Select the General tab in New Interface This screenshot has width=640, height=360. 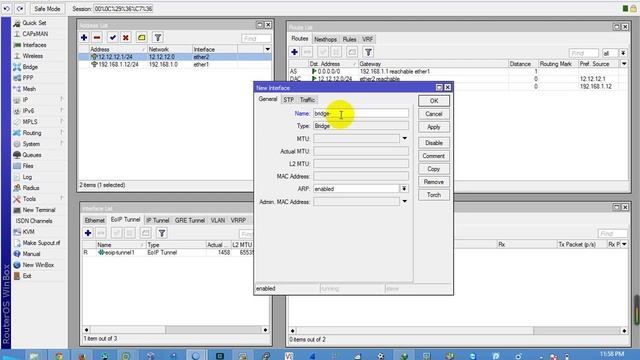[268, 99]
